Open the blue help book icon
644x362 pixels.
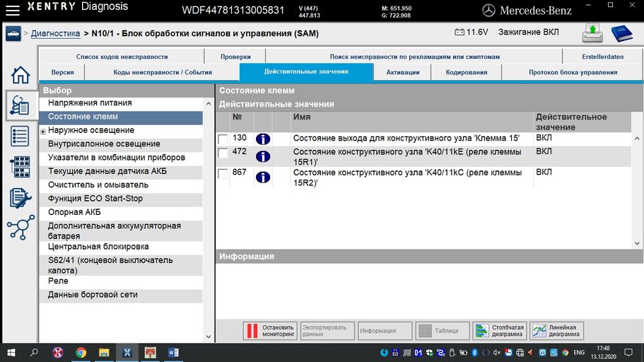[x=622, y=33]
